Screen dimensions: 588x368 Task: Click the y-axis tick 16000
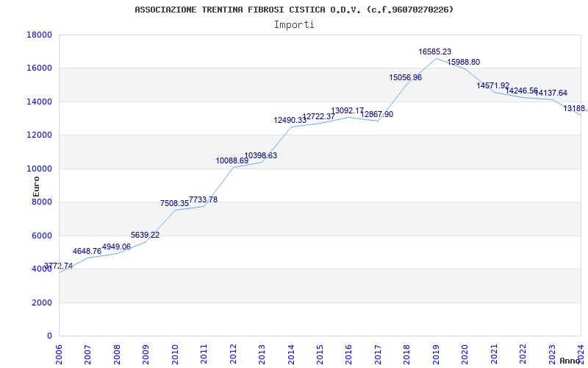(x=40, y=68)
